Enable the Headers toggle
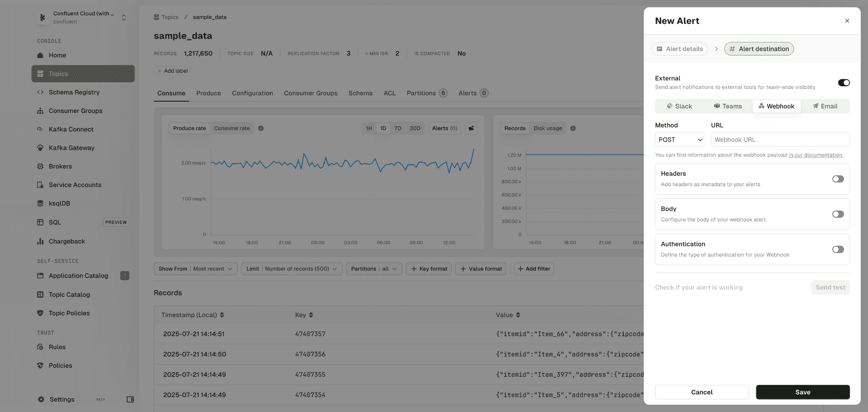The width and height of the screenshot is (868, 412). [838, 179]
